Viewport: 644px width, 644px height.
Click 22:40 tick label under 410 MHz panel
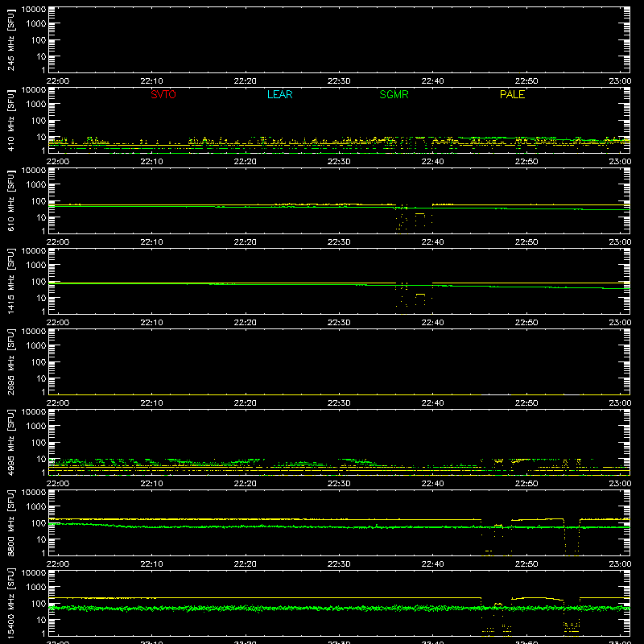pos(432,162)
